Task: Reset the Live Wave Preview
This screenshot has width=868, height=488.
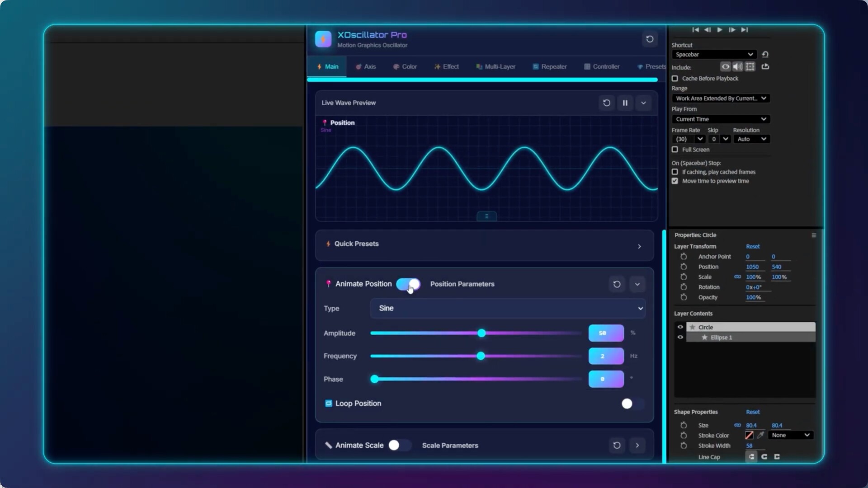Action: coord(606,103)
